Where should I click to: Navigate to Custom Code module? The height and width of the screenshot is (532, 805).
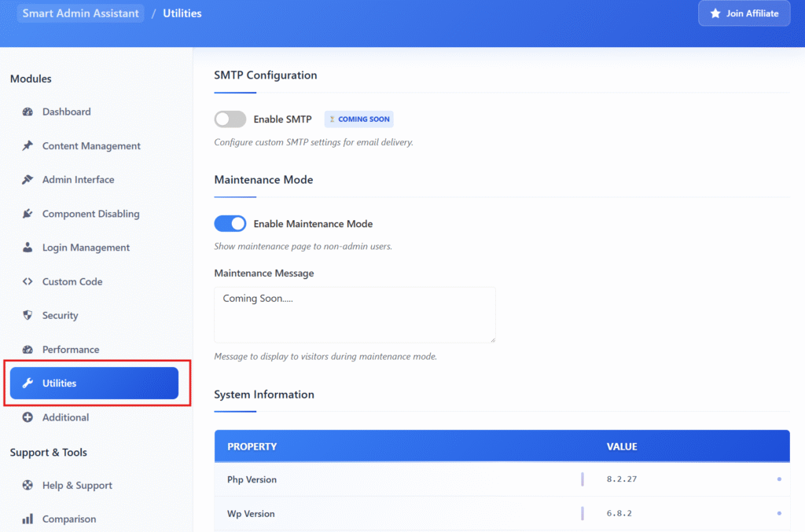pyautogui.click(x=94, y=281)
